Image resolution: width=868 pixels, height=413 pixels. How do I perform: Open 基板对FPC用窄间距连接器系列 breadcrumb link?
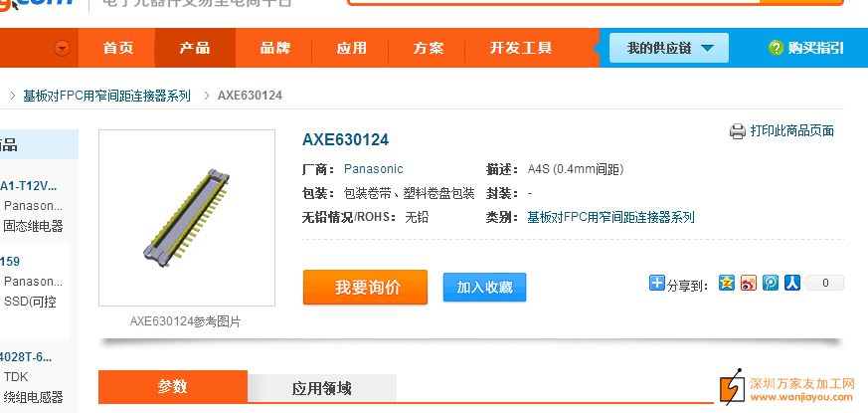[x=106, y=96]
